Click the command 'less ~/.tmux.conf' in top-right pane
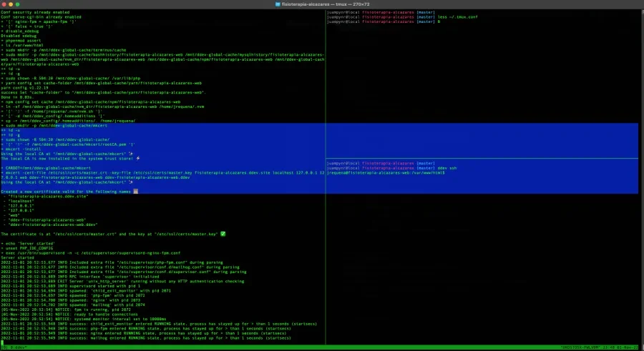 click(x=457, y=17)
